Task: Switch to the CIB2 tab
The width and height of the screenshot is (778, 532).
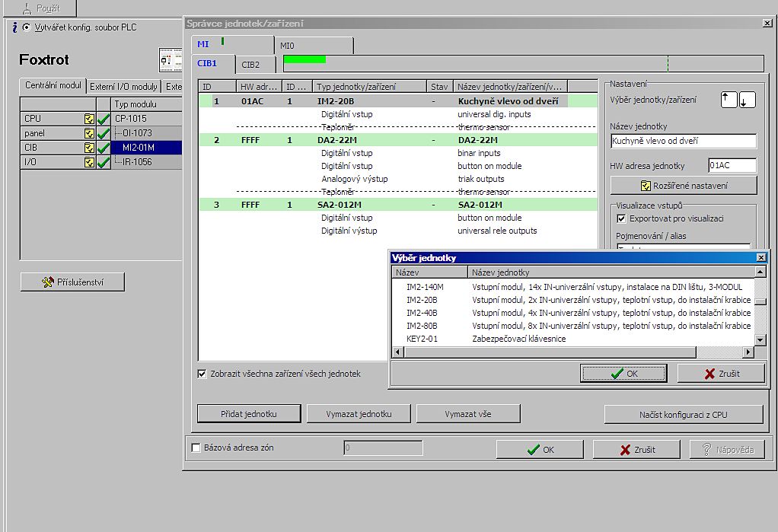Action: coord(250,65)
